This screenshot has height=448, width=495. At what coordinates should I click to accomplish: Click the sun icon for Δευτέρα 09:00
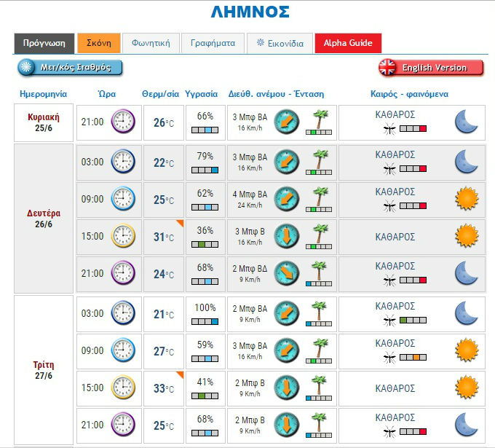(x=467, y=199)
